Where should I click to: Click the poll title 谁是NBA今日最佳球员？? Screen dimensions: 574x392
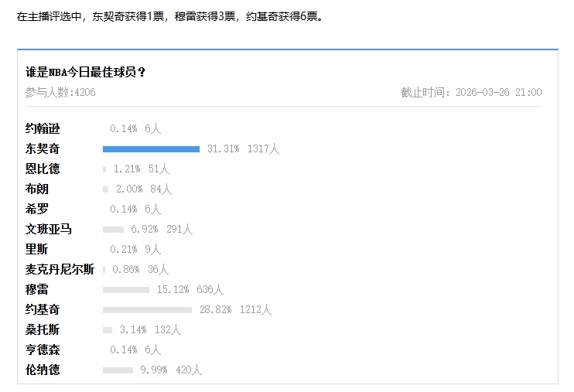point(86,72)
